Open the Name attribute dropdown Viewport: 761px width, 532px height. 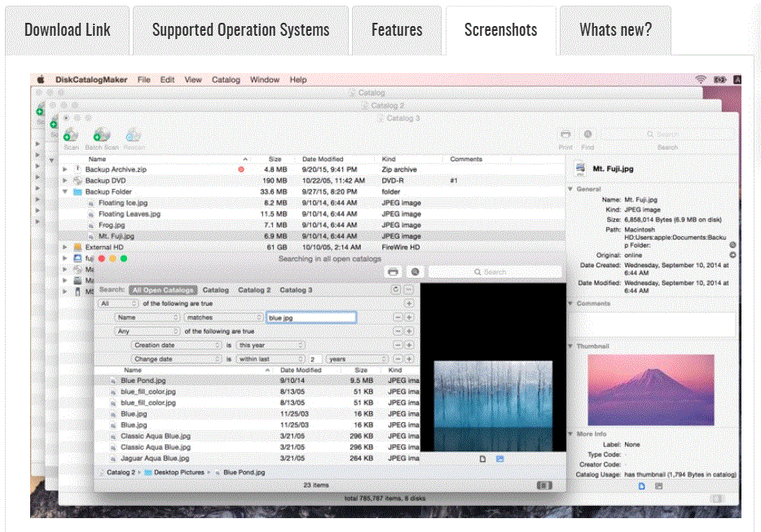pyautogui.click(x=147, y=318)
